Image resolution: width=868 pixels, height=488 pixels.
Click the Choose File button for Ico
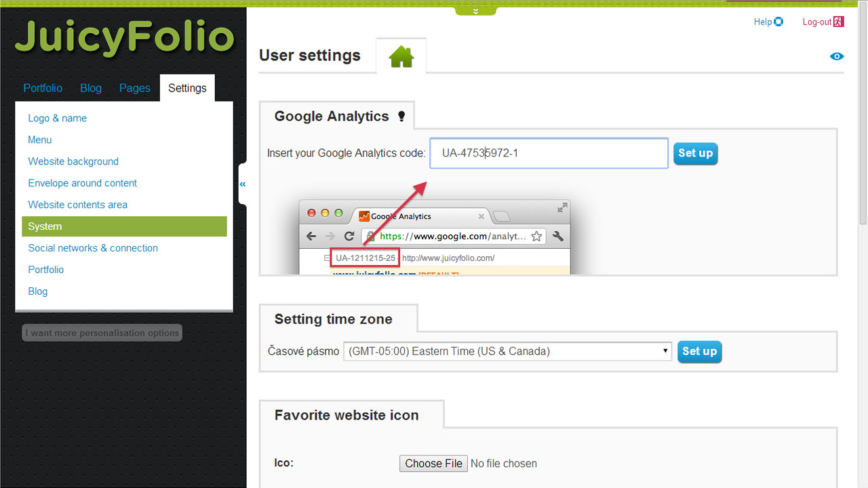434,464
